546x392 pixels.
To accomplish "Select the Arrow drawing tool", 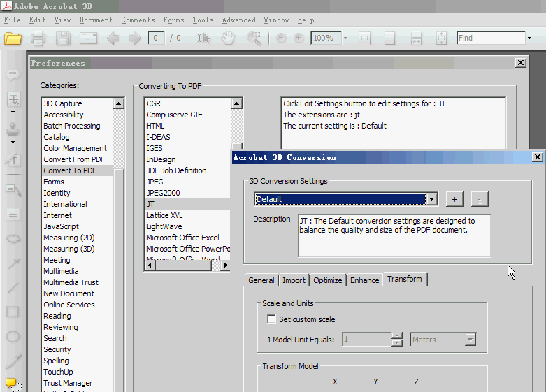I will (x=13, y=263).
